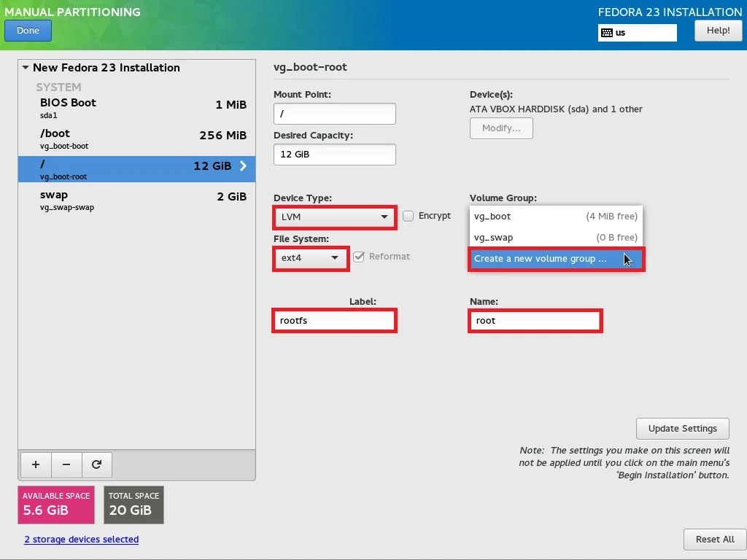Select vg_boot in Volume Group list
This screenshot has width=747, height=560.
click(x=556, y=216)
